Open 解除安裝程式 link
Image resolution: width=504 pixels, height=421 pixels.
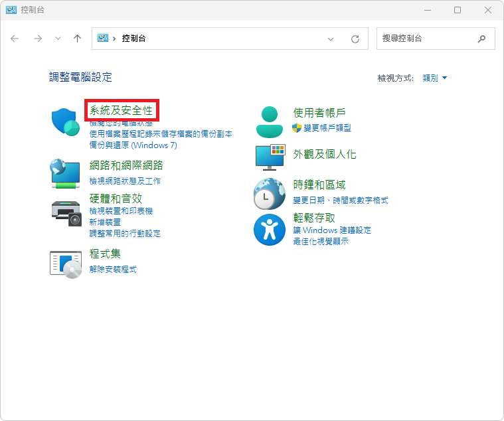(113, 269)
